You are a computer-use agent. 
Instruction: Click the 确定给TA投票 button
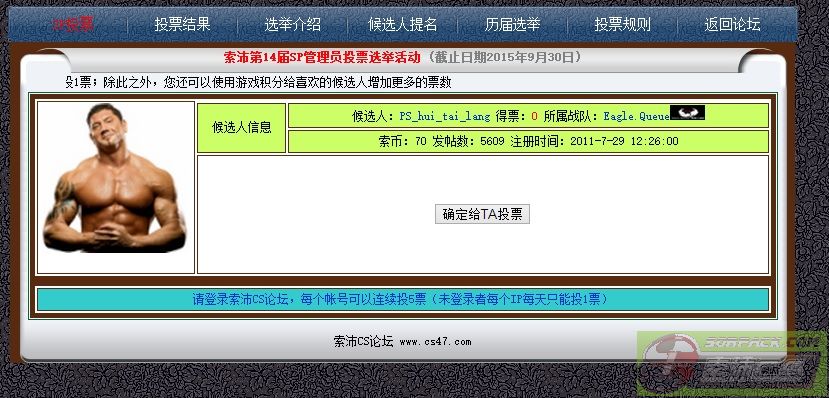(482, 214)
